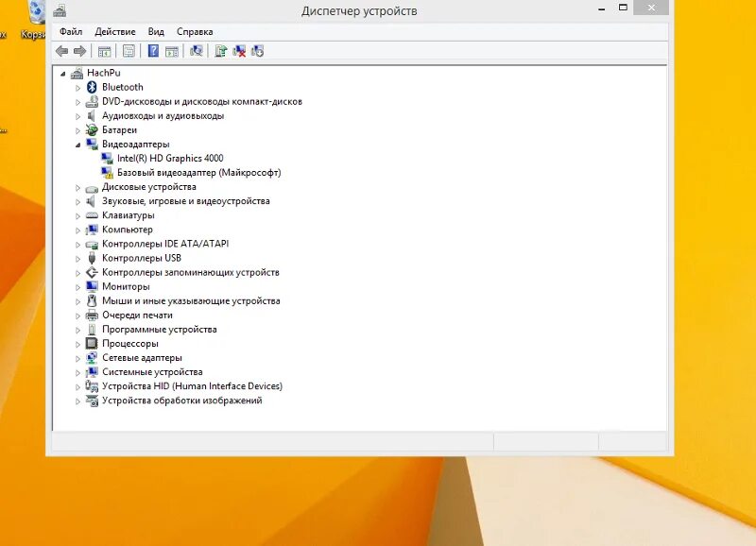Open the Справка menu
The height and width of the screenshot is (546, 756).
pyautogui.click(x=195, y=32)
